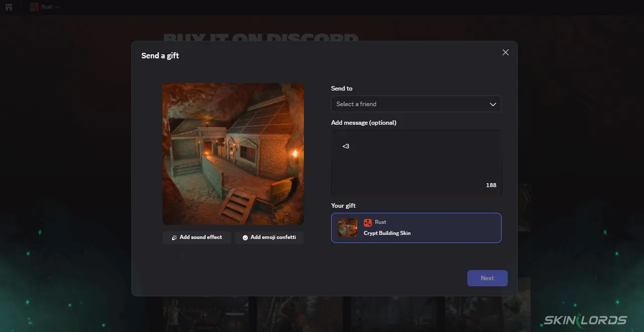
Task: Click the emoji confetti smiley icon
Action: click(246, 237)
